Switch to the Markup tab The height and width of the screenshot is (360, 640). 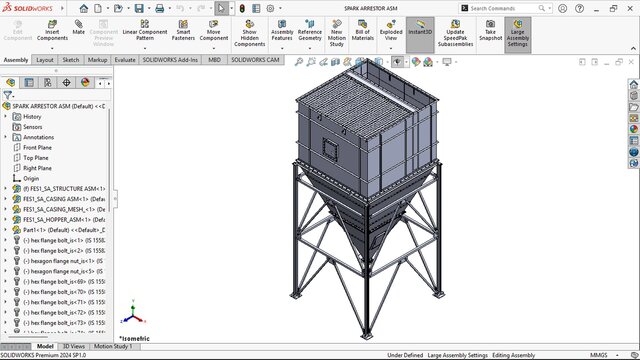tap(97, 60)
